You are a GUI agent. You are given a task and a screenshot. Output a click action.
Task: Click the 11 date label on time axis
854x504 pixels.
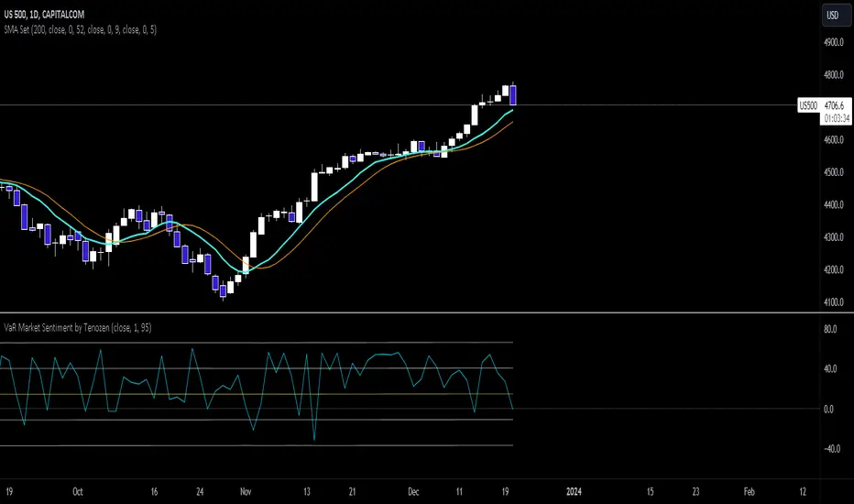(459, 491)
